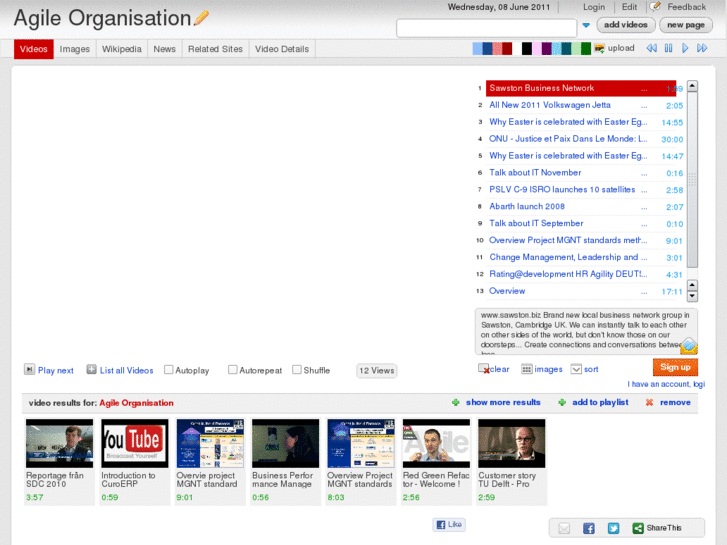This screenshot has height=545, width=727.
Task: Select playlist item Talk about IT September
Action: coord(581,224)
